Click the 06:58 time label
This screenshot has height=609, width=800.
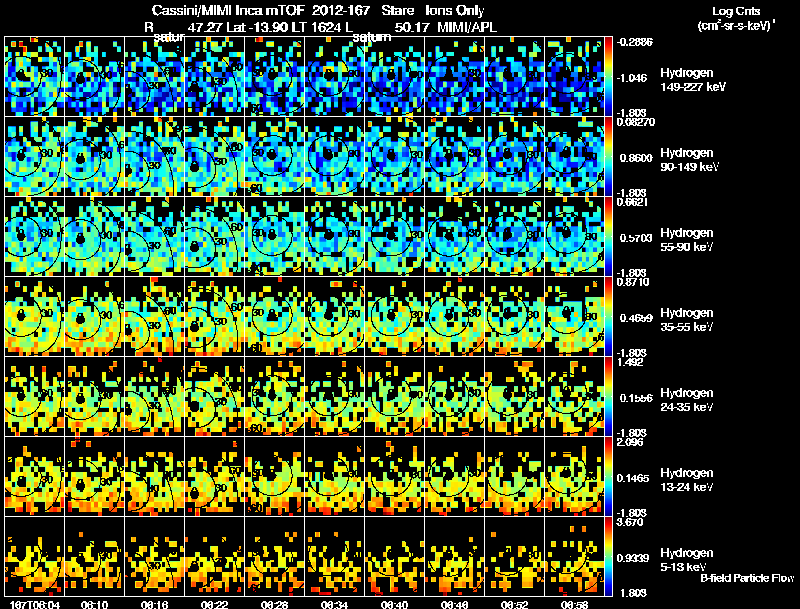click(x=574, y=605)
